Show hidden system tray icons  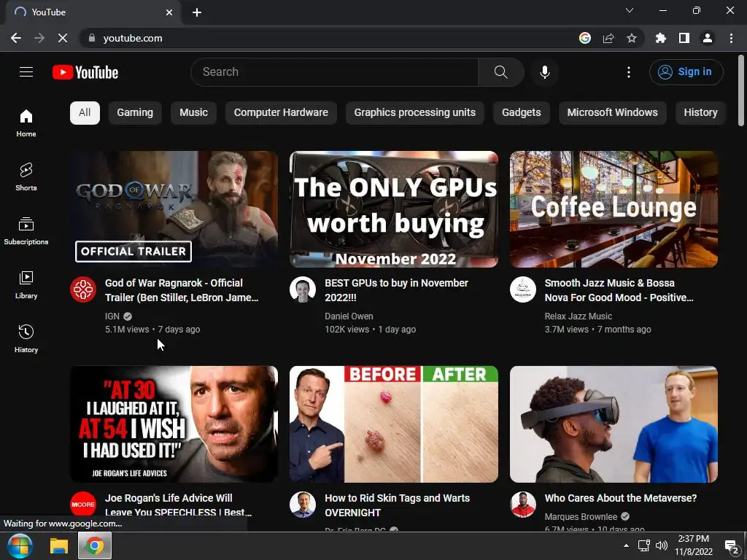click(x=626, y=545)
